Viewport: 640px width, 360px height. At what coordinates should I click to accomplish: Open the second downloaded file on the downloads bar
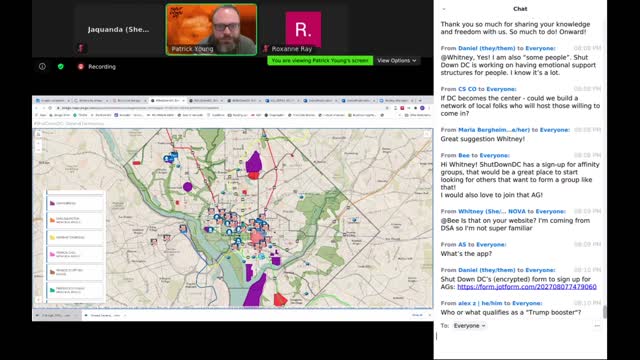(106, 315)
